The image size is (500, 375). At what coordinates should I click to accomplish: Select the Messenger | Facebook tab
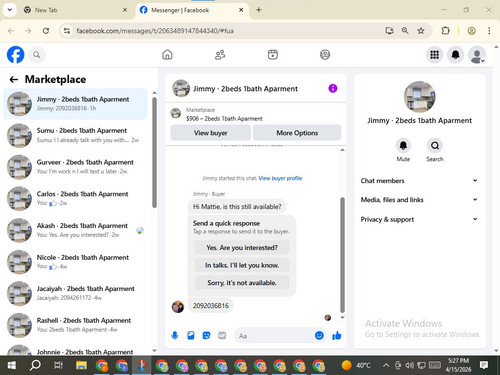click(x=192, y=10)
